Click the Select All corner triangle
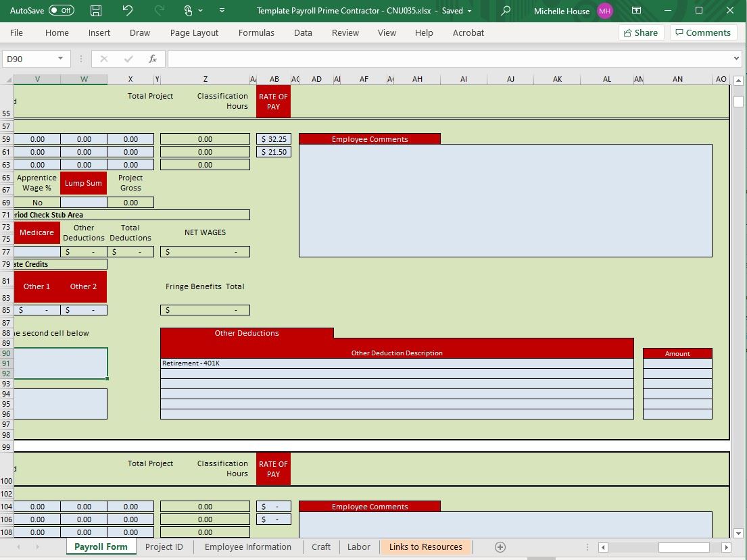Image resolution: width=747 pixels, height=560 pixels. (x=7, y=79)
